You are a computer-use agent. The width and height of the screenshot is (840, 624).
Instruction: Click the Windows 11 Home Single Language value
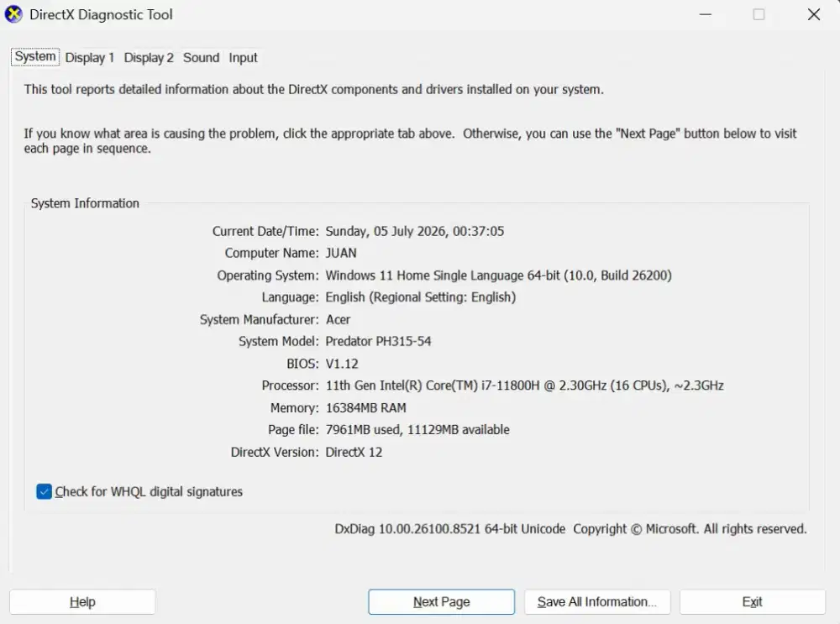click(498, 275)
